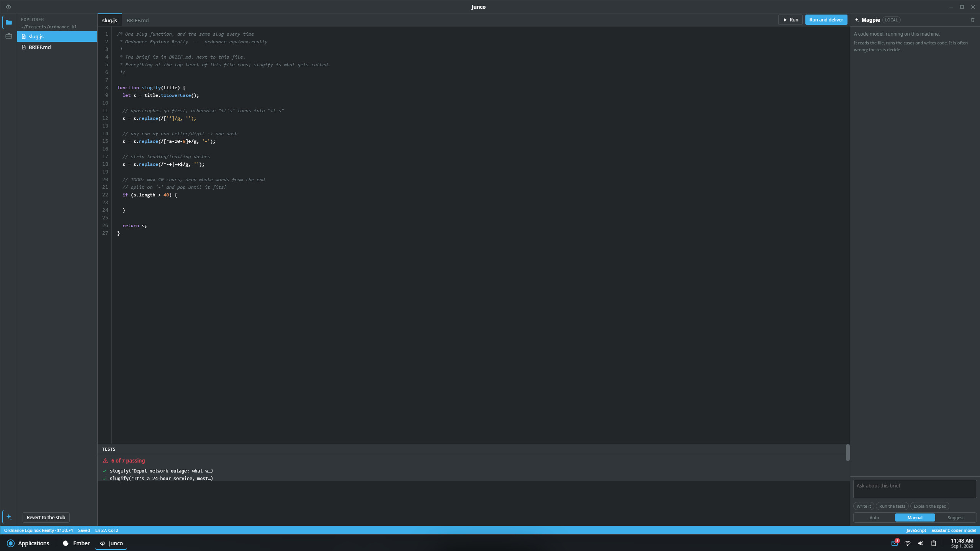Open the Wi-Fi network tray icon
Viewport: 980px width, 551px height.
click(x=908, y=543)
